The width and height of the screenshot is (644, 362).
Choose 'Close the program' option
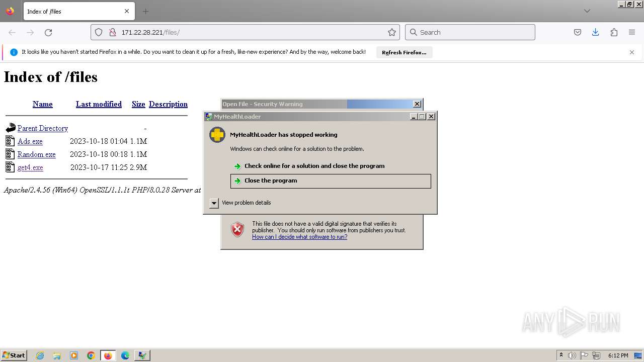point(331,181)
